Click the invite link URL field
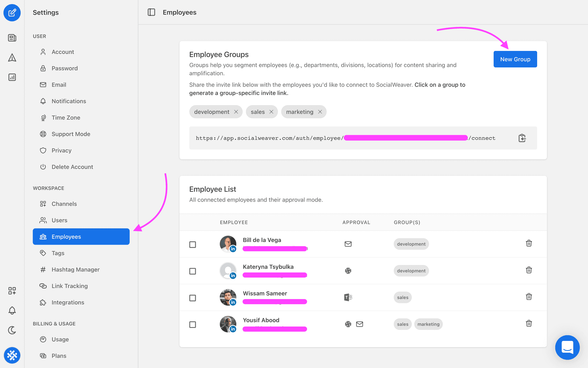This screenshot has width=588, height=368. 363,138
